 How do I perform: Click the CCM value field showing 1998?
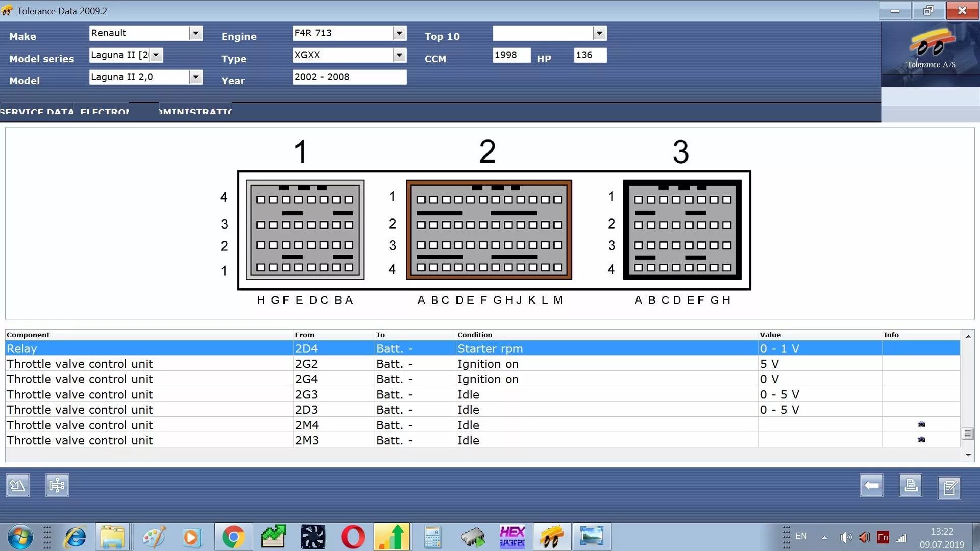pyautogui.click(x=509, y=56)
